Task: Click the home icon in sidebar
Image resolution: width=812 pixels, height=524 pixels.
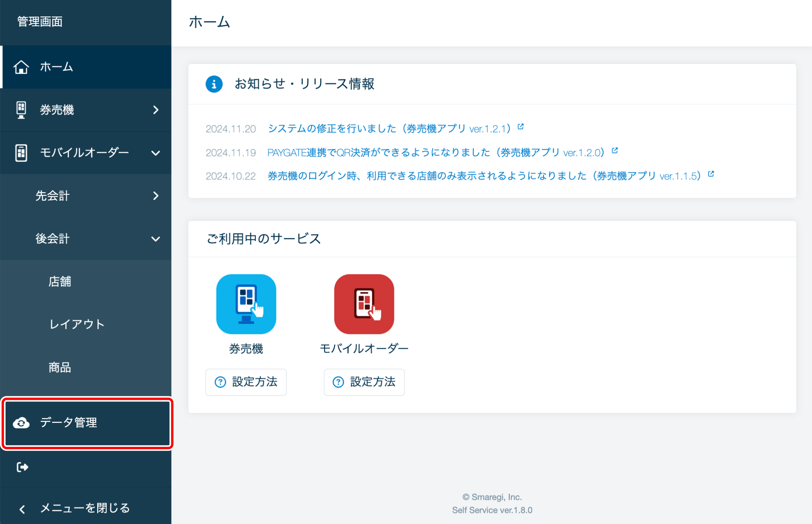Action: (21, 67)
